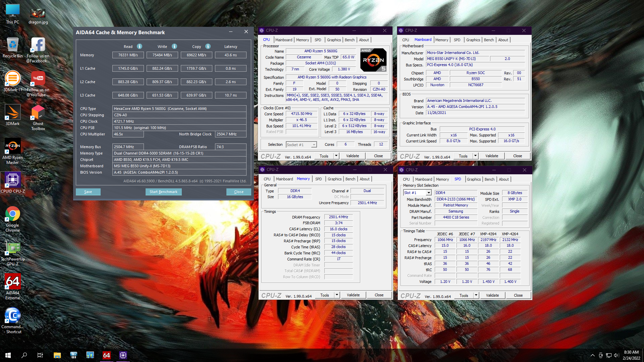Expand Tools dropdown arrow in CPU tab window
Image resolution: width=644 pixels, height=362 pixels.
click(x=336, y=156)
